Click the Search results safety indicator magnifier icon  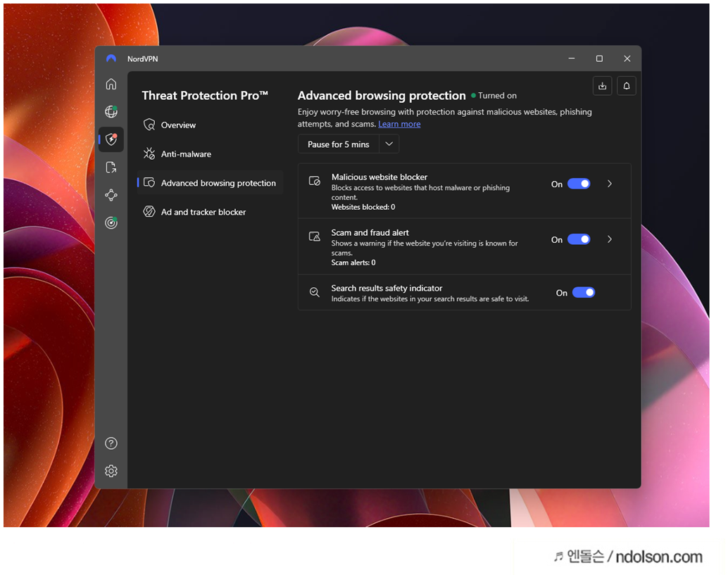pyautogui.click(x=314, y=292)
